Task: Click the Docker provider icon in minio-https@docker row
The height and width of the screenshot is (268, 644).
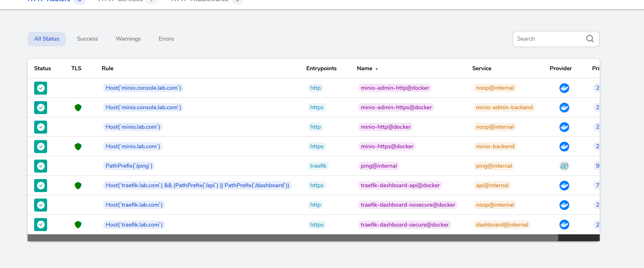Action: click(x=564, y=147)
